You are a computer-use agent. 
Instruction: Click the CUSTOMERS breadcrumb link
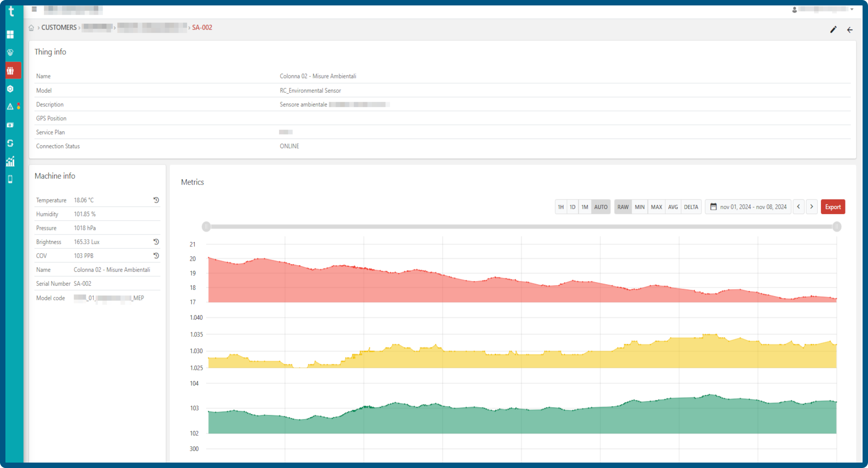(x=59, y=28)
